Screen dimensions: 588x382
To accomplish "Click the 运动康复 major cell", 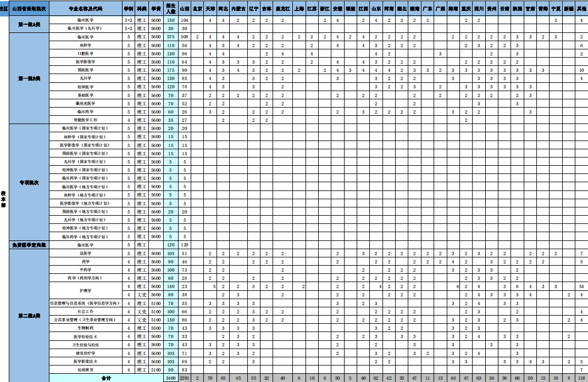I will coord(85,370).
